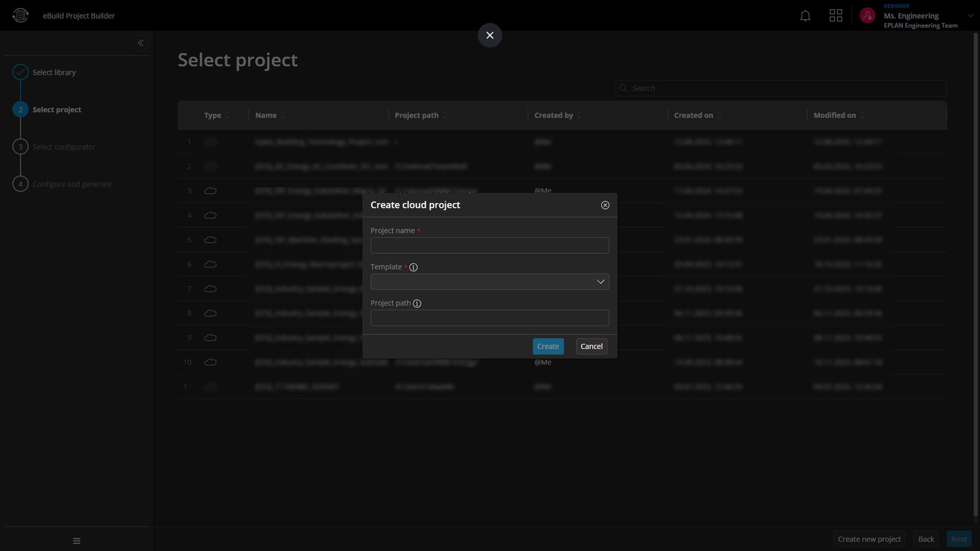This screenshot has height=551, width=980.
Task: Click the Create button
Action: [548, 346]
